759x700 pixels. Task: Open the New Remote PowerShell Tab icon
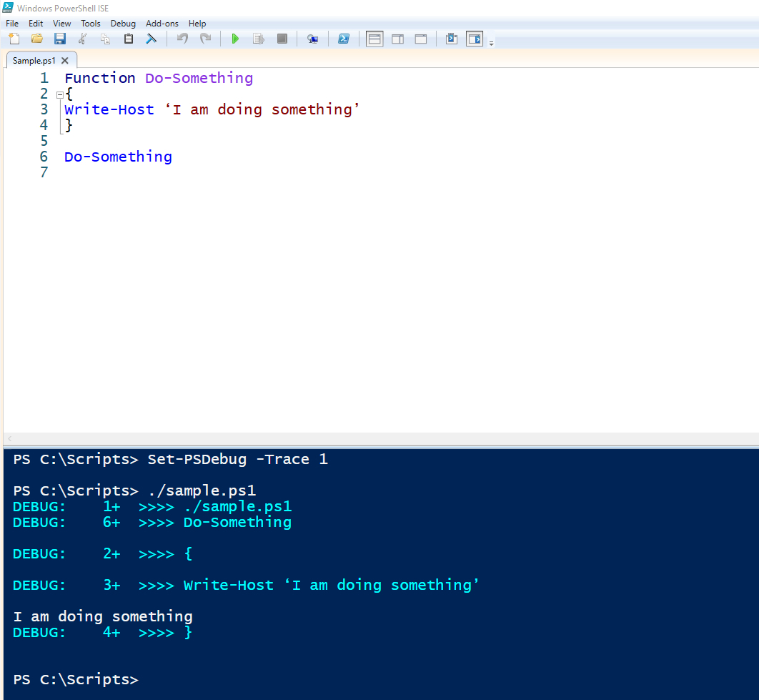[x=313, y=39]
